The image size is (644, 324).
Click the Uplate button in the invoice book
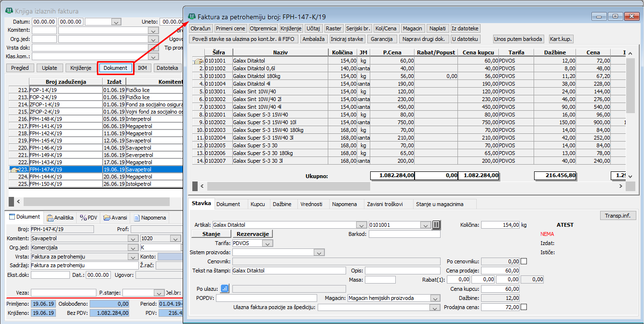[x=49, y=68]
